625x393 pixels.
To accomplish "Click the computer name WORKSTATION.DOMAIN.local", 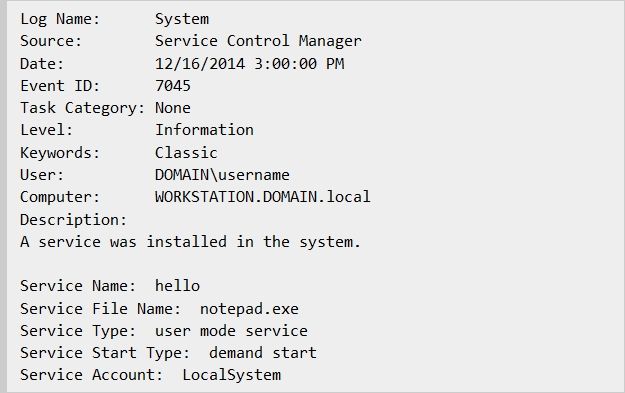I will click(x=263, y=197).
